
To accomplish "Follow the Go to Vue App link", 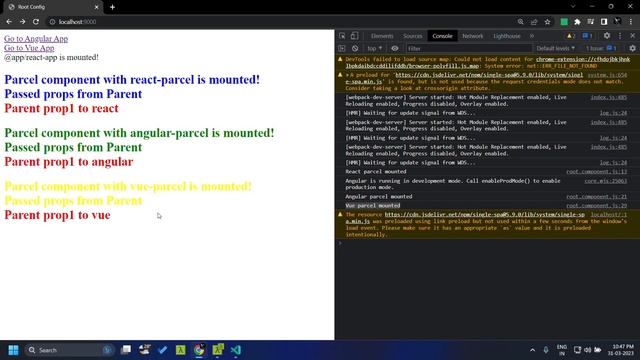I will (29, 48).
